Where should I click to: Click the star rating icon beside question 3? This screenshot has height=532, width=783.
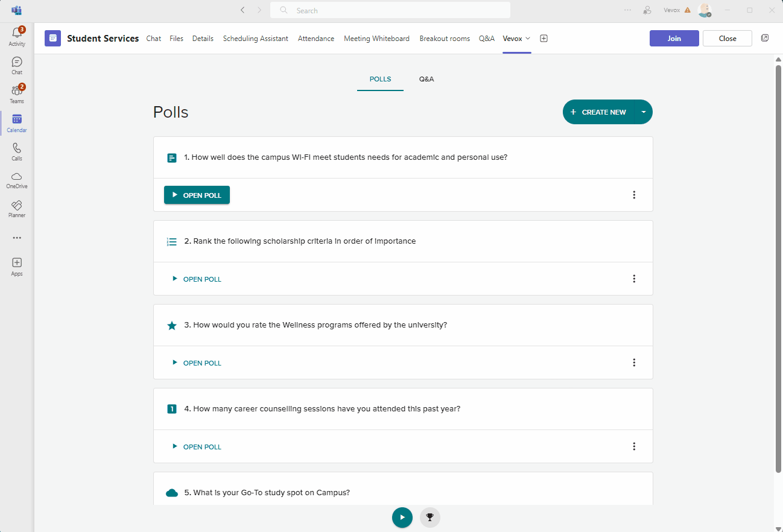(x=171, y=325)
